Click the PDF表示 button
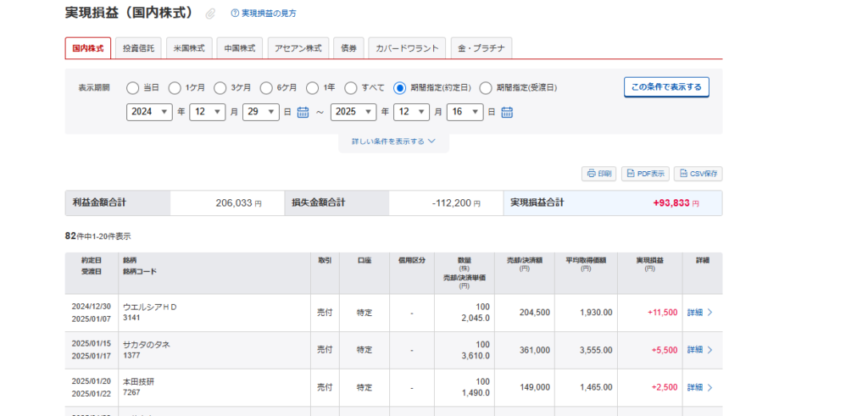The image size is (868, 416). pyautogui.click(x=645, y=174)
